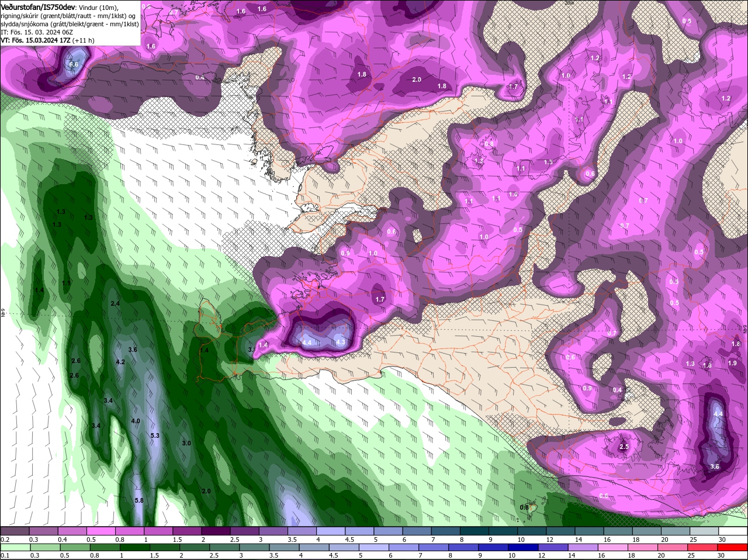Pick the violet 1.5 swatch in upper legend

[x=187, y=531]
